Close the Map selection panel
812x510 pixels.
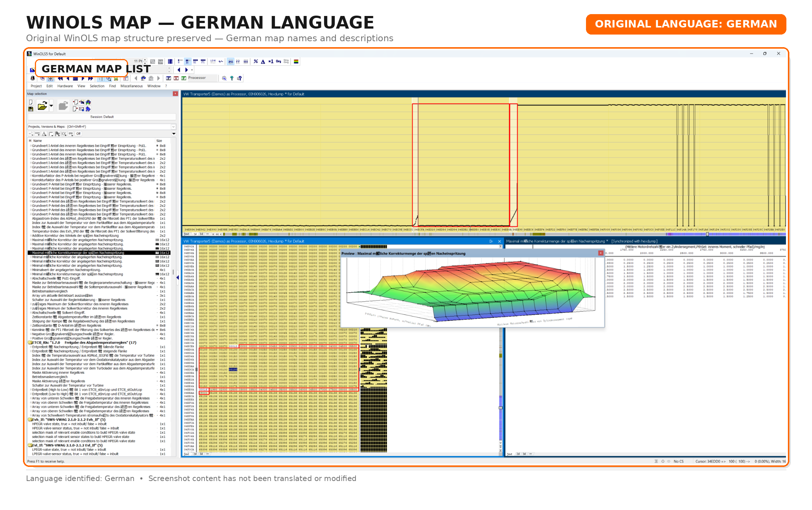tap(175, 94)
